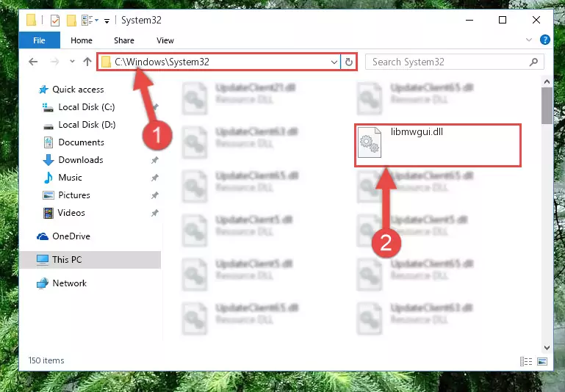Image resolution: width=565 pixels, height=392 pixels.
Task: Click the Downloads blue arrow icon
Action: point(48,160)
